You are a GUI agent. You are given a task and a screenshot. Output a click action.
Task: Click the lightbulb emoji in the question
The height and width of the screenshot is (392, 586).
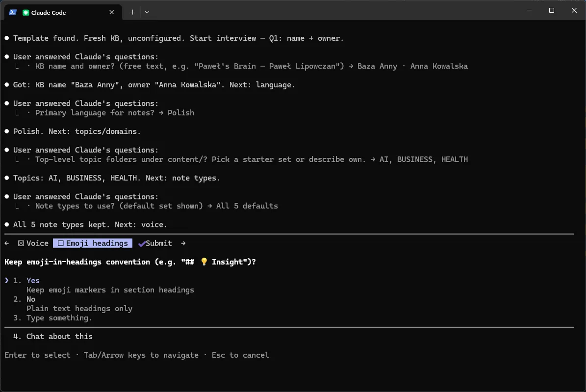coord(204,262)
